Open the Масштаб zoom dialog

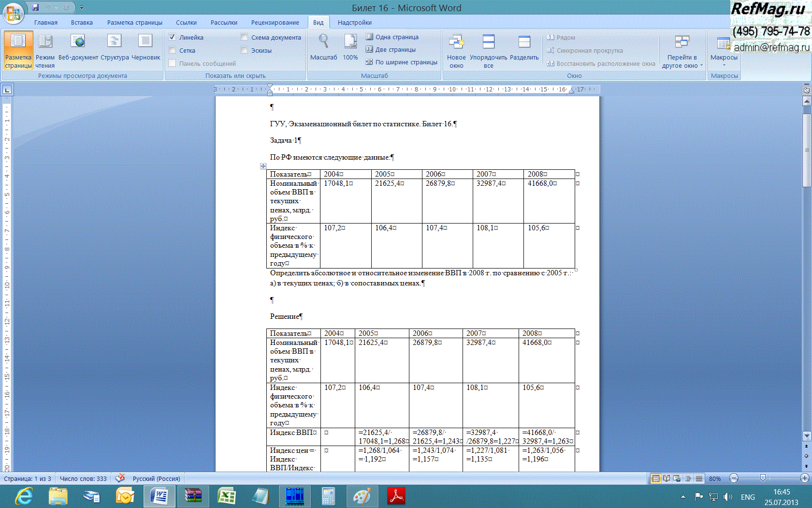click(323, 47)
